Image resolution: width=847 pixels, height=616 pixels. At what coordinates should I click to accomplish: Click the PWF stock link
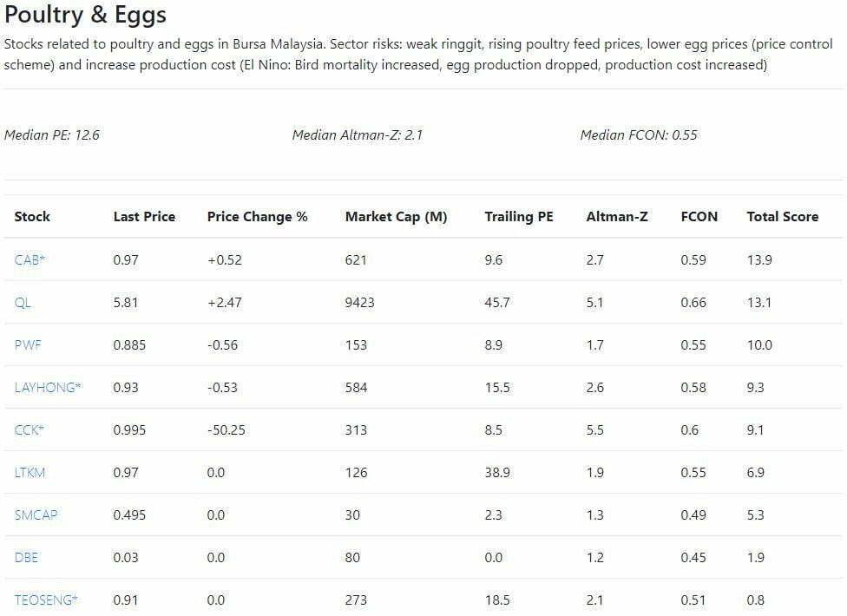[28, 344]
